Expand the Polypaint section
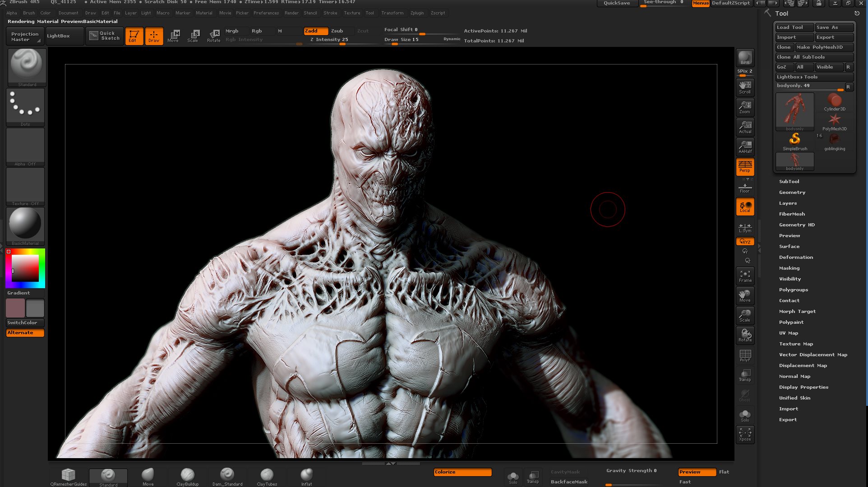The height and width of the screenshot is (487, 868). point(791,322)
